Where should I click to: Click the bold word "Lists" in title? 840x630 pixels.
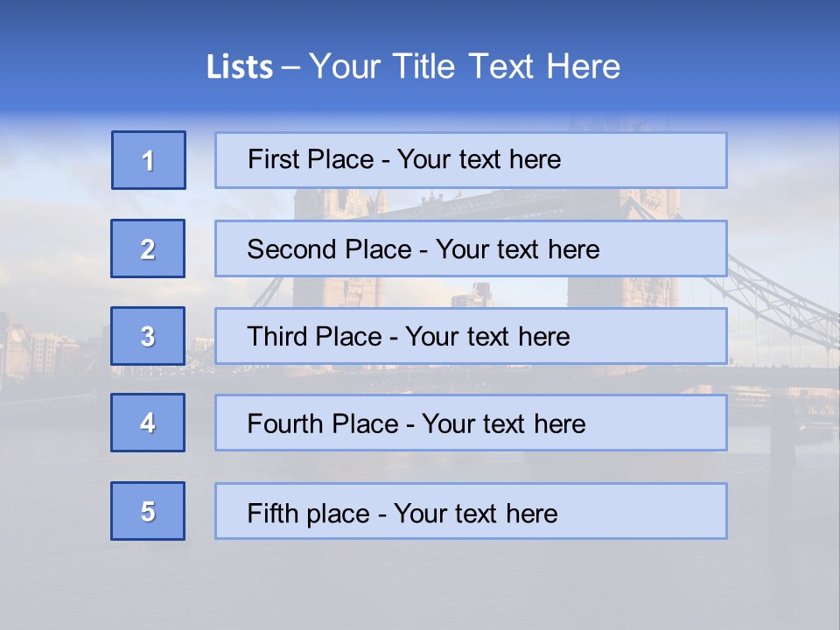pyautogui.click(x=239, y=67)
